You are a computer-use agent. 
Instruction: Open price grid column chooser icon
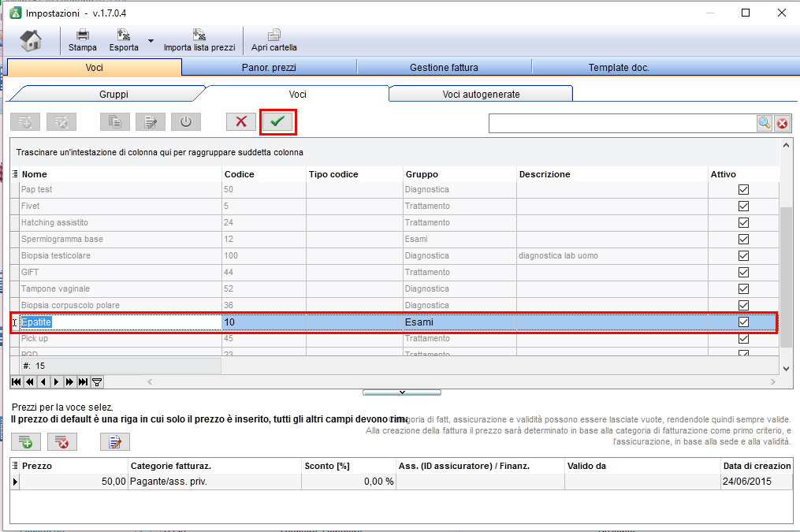coord(15,466)
